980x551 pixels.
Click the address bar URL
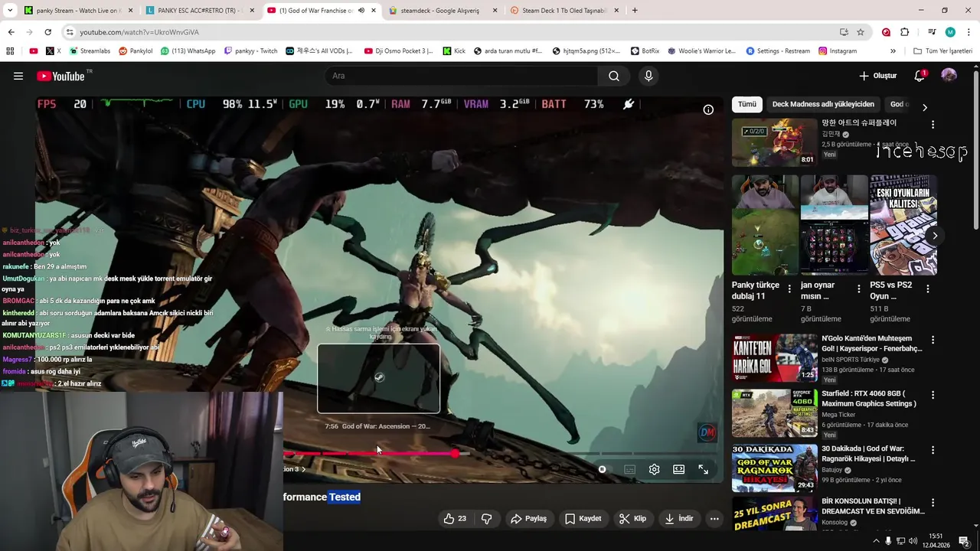139,32
